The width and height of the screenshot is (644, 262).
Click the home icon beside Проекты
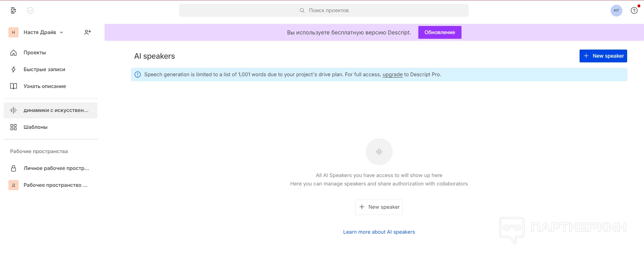click(x=13, y=53)
